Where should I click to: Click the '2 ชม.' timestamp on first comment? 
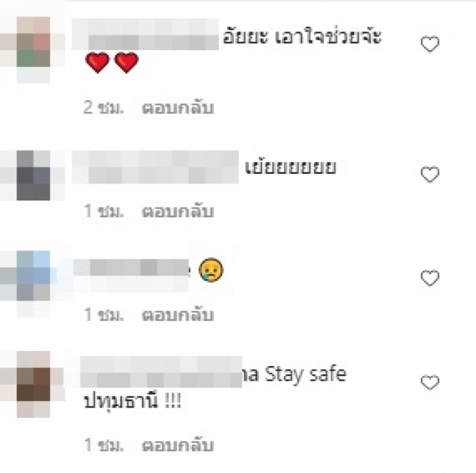coord(104,108)
